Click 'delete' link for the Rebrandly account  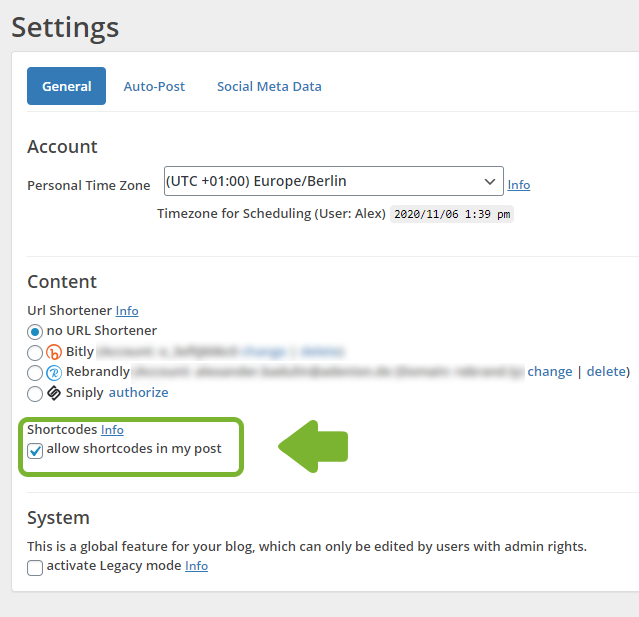pyautogui.click(x=606, y=372)
